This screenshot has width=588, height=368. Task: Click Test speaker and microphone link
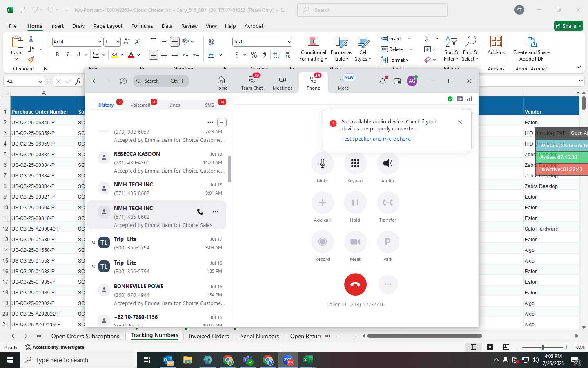pyautogui.click(x=376, y=139)
